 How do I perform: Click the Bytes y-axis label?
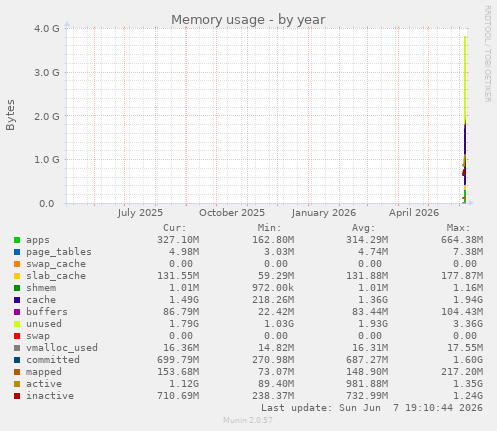pos(10,115)
